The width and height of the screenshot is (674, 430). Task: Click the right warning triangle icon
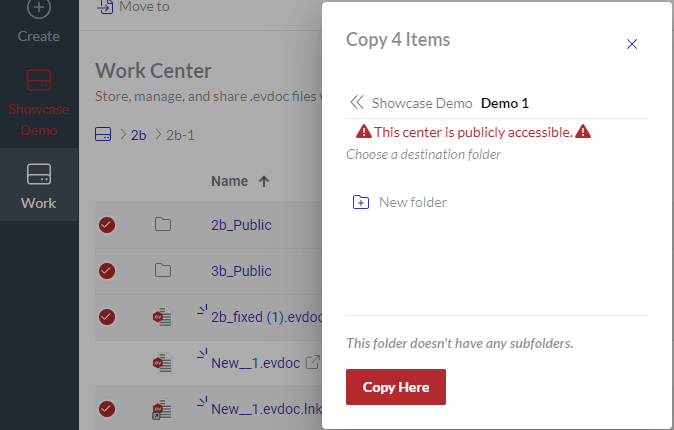coord(583,131)
